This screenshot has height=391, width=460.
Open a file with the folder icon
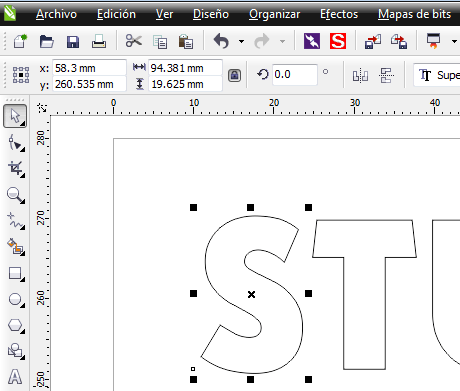click(x=46, y=41)
